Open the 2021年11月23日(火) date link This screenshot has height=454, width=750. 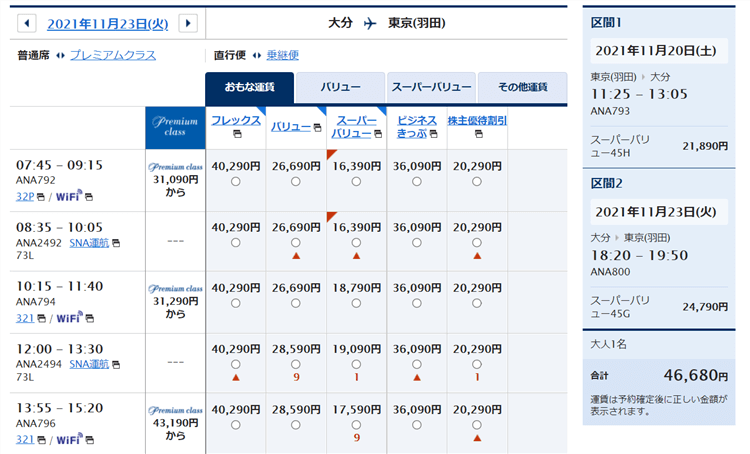[x=107, y=23]
